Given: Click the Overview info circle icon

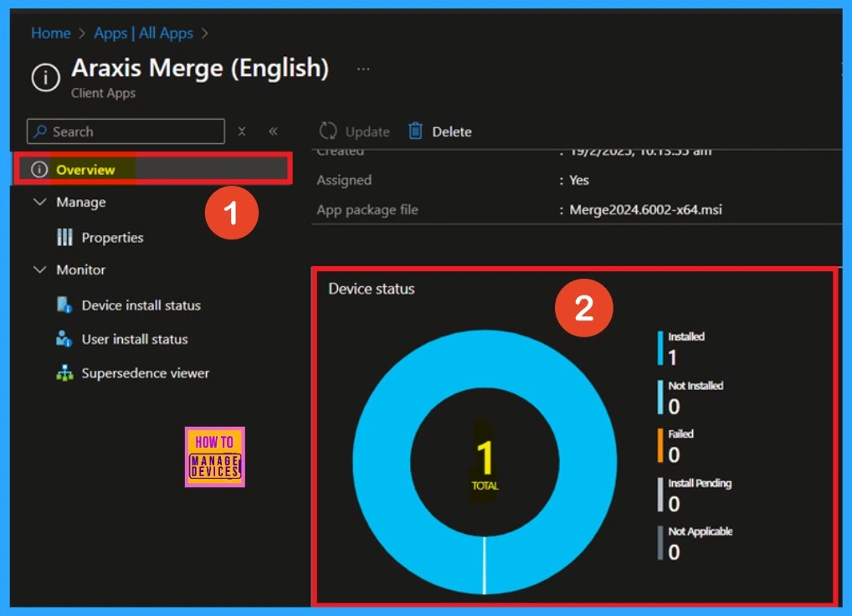Looking at the screenshot, I should point(39,169).
